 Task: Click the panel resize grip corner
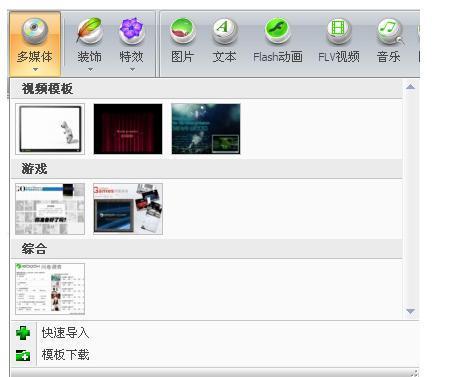click(415, 373)
